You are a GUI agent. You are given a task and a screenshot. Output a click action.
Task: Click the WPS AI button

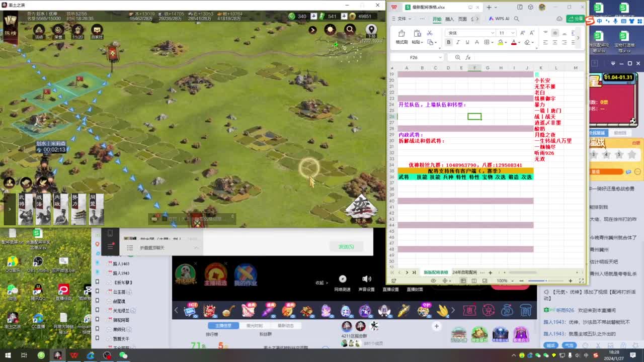point(499,19)
